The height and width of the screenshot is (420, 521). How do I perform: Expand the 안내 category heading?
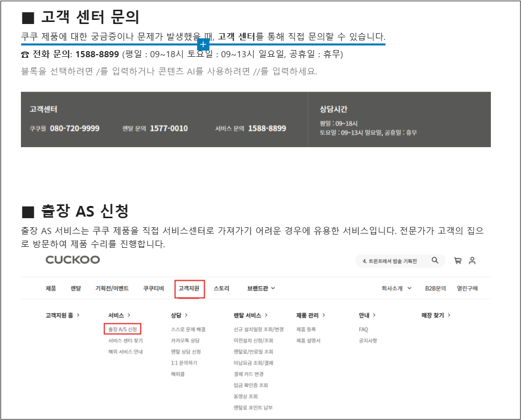367,315
